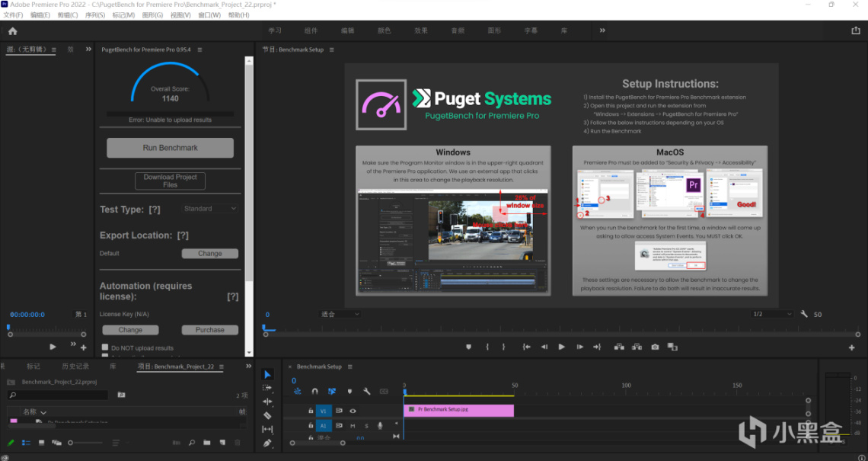
Task: Go to the Home screen icon
Action: (x=12, y=31)
